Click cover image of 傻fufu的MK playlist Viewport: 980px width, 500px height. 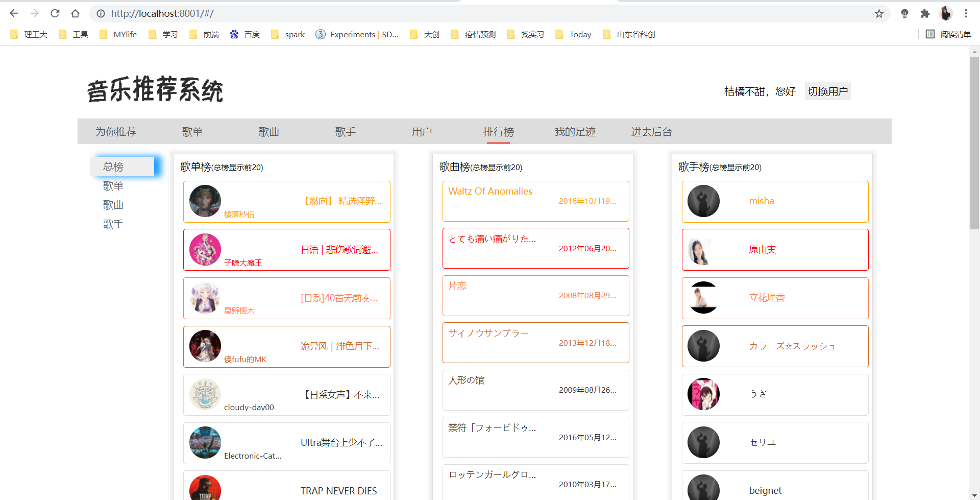205,346
